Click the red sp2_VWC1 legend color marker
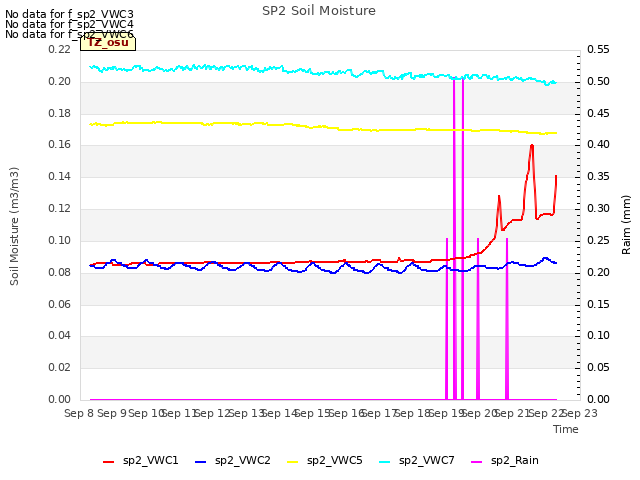Screen dimensions: 640x480 [109, 462]
